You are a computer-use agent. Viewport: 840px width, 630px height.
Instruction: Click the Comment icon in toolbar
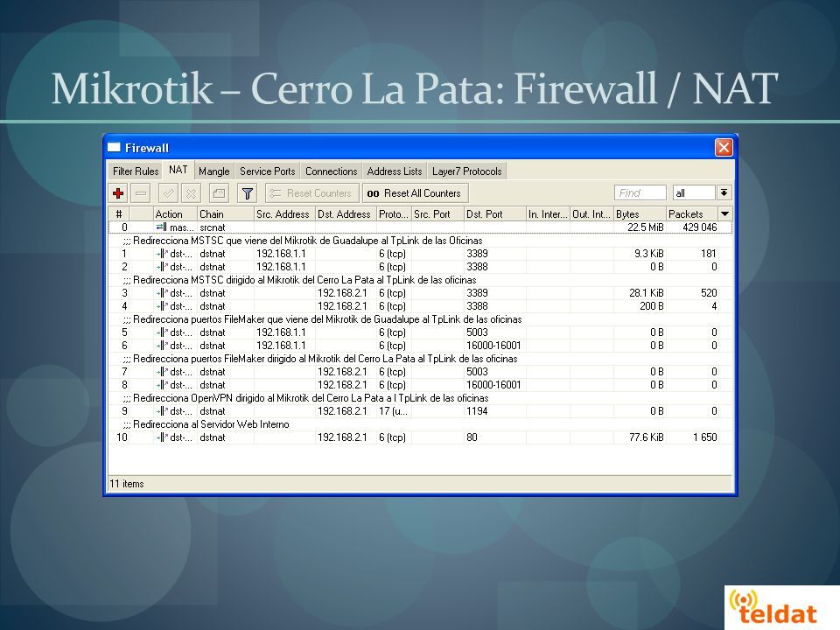tap(219, 193)
